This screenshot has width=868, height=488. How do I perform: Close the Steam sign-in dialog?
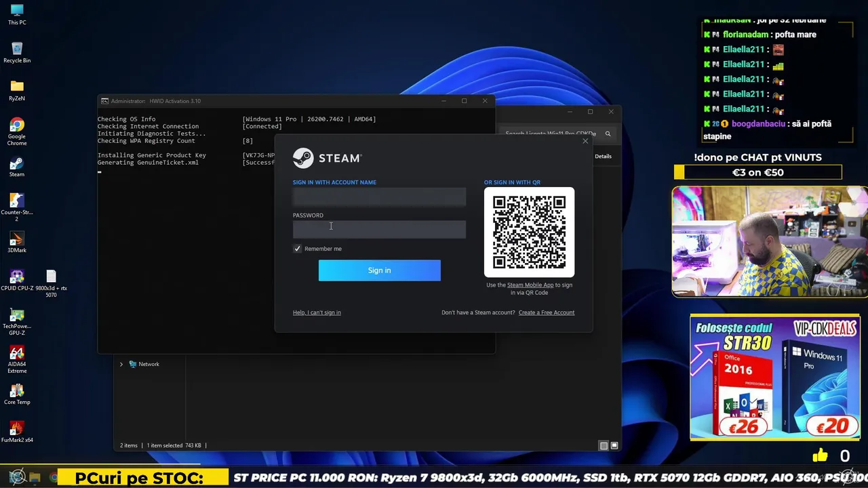(x=585, y=141)
